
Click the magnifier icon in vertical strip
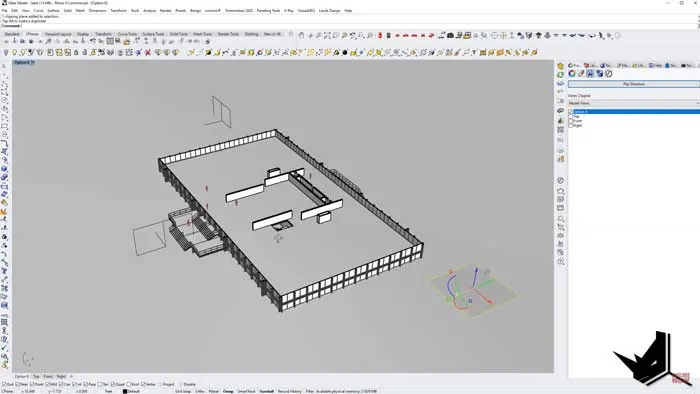(561, 219)
